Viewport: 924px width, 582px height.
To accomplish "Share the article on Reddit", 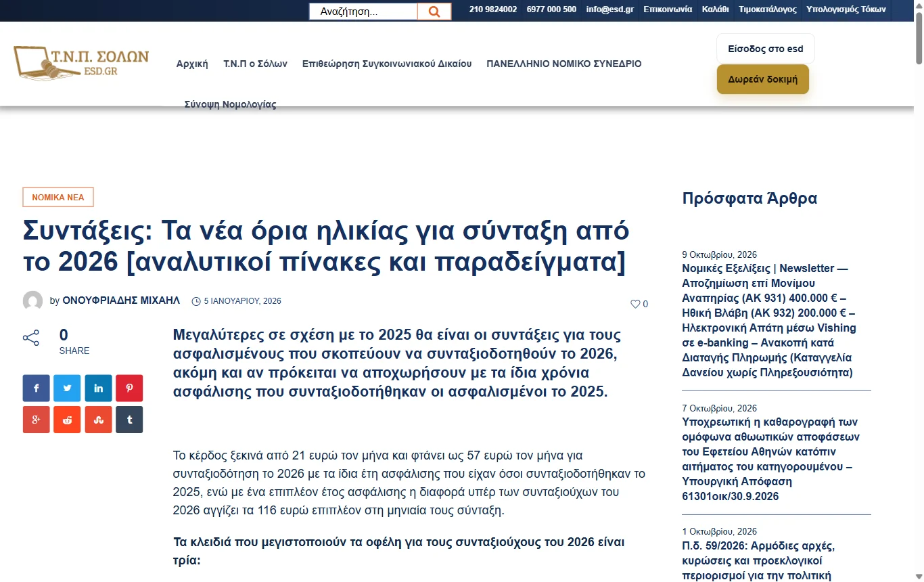I will [x=67, y=420].
